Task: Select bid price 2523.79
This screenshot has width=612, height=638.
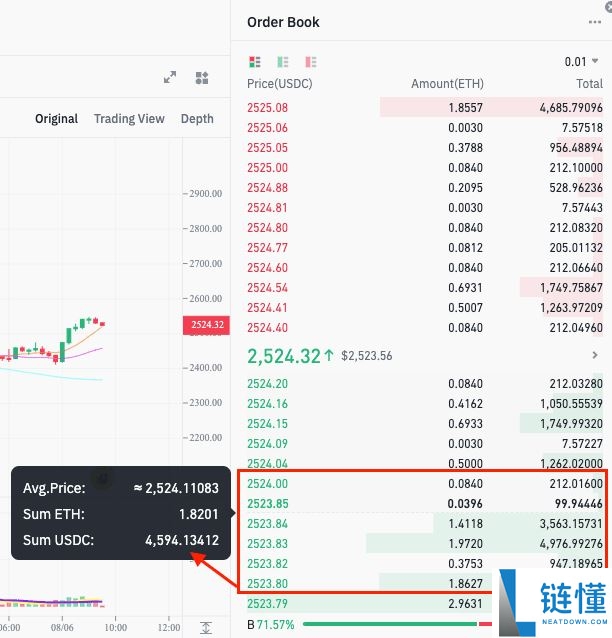Action: [x=267, y=603]
